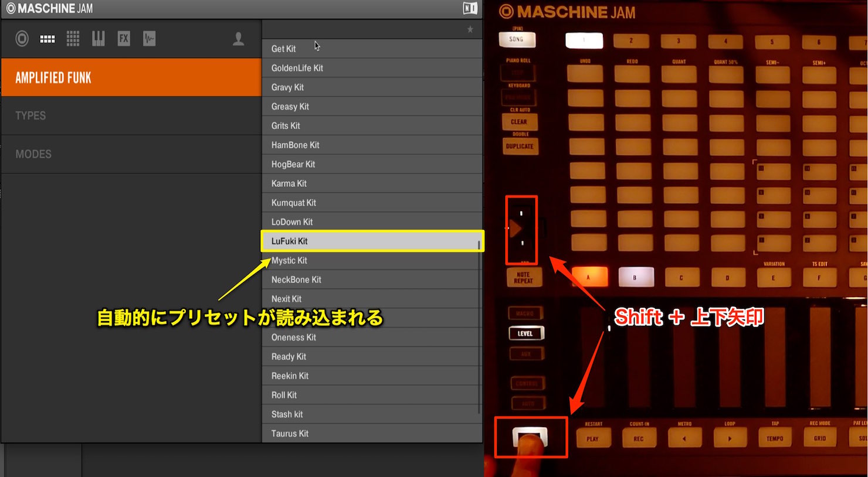Select Grits Kit preset

click(x=372, y=125)
